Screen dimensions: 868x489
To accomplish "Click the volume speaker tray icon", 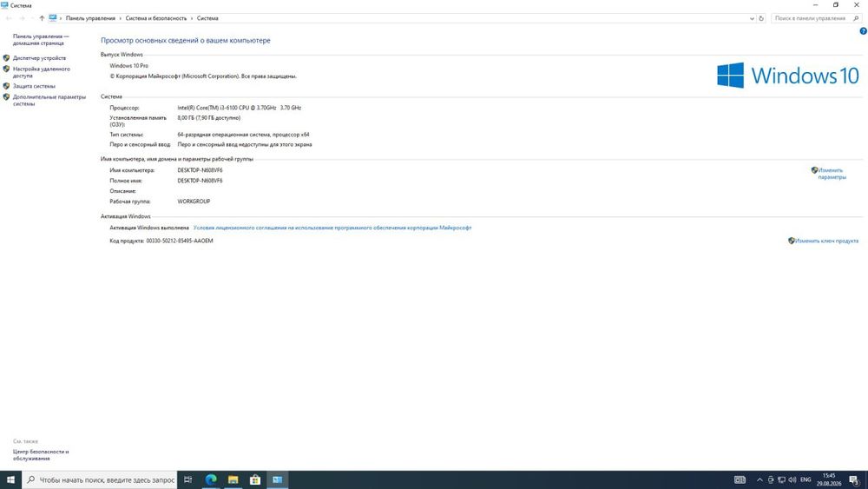I will pos(792,479).
